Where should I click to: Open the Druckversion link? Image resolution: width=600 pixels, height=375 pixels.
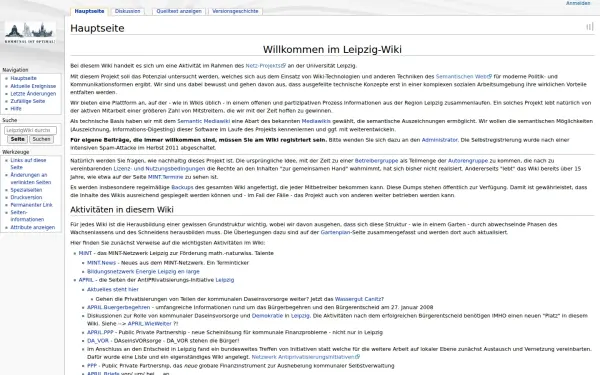point(26,197)
